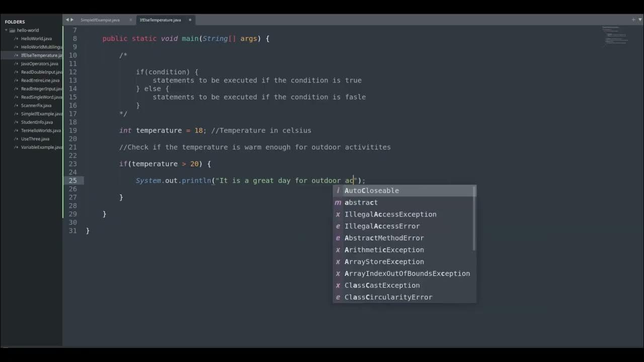
Task: Click line number 25 in the gutter
Action: tap(73, 180)
